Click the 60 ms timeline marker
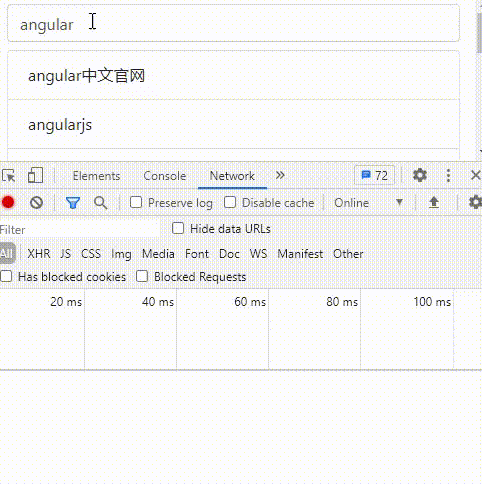The width and height of the screenshot is (482, 484). (x=250, y=302)
